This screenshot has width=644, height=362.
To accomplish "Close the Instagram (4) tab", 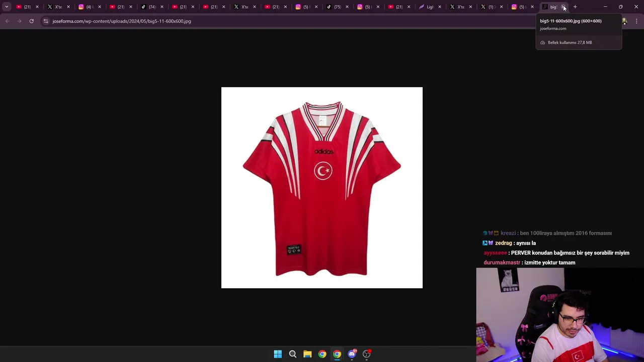I will tap(100, 7).
